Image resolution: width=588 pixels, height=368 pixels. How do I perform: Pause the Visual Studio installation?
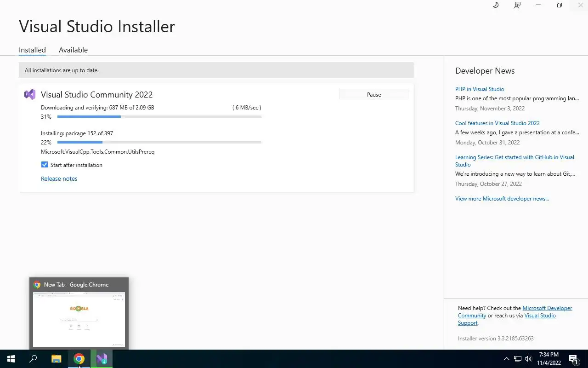click(x=374, y=94)
